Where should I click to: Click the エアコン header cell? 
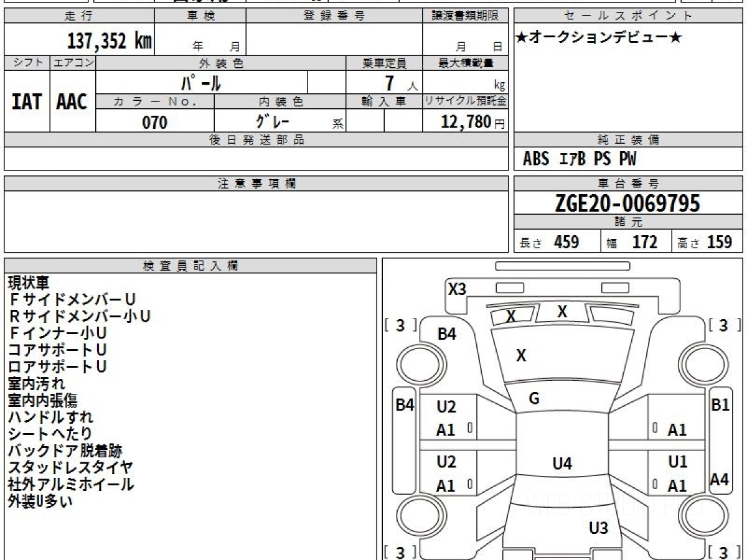click(73, 63)
